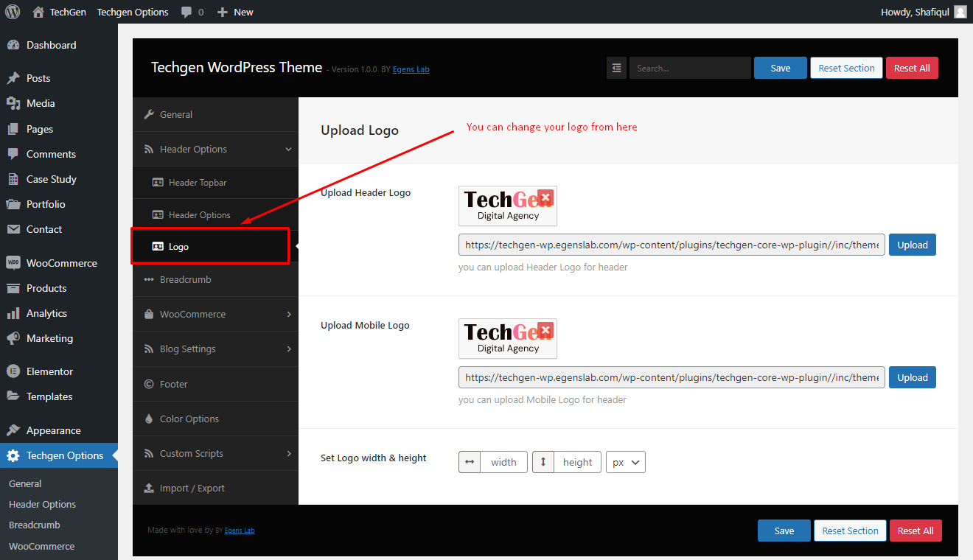The width and height of the screenshot is (973, 560).
Task: Click the top Save button
Action: (x=781, y=68)
